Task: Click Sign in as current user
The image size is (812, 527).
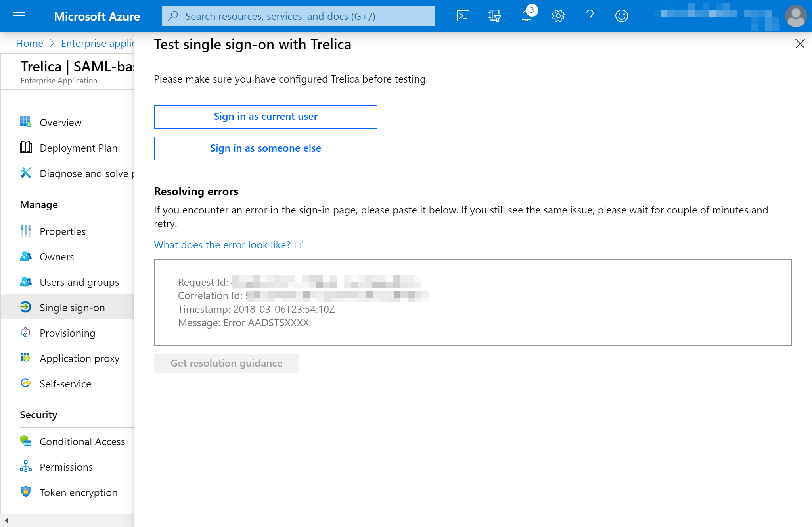Action: (x=265, y=116)
